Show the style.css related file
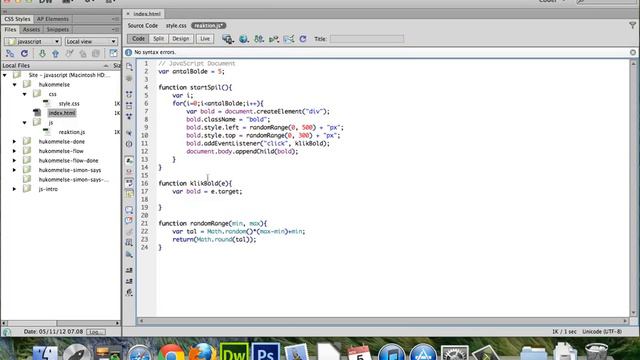The image size is (640, 360). (x=176, y=25)
